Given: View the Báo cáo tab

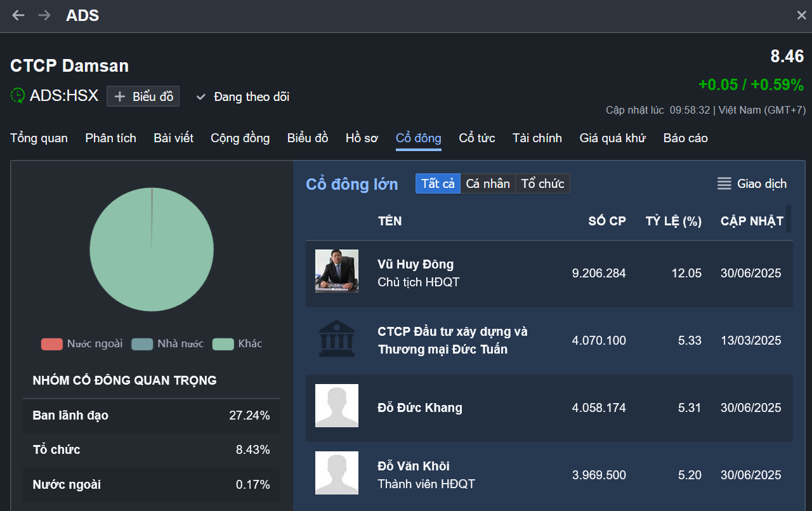Looking at the screenshot, I should pyautogui.click(x=686, y=138).
